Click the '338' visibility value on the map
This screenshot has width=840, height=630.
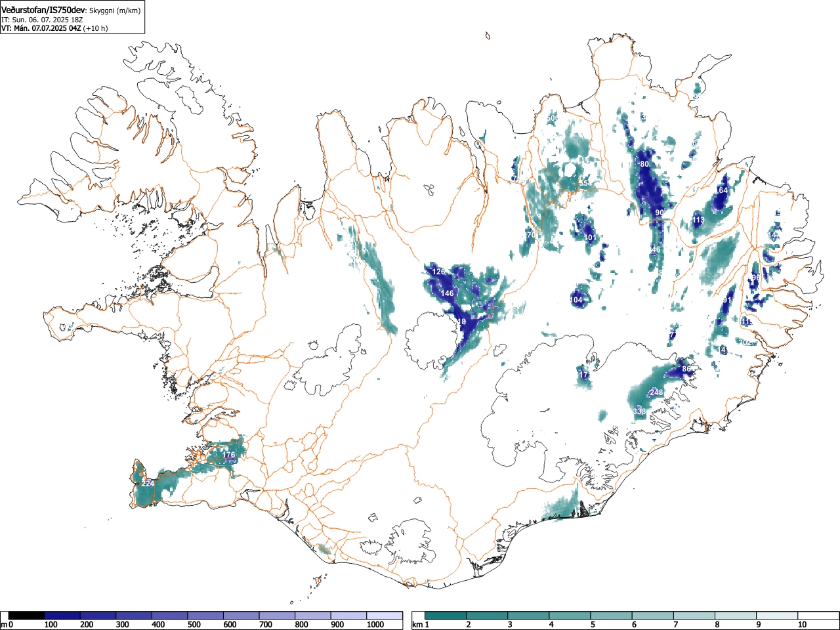click(x=640, y=411)
